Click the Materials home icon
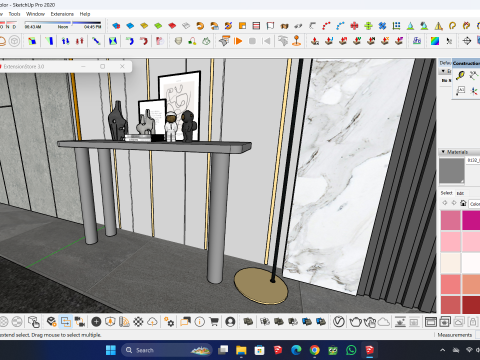The image size is (480, 360). (463, 203)
